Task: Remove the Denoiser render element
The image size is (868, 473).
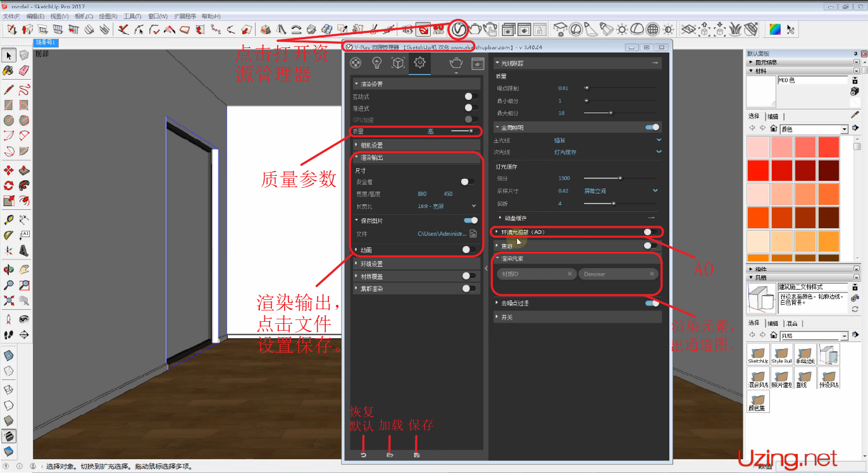Action: 652,274
